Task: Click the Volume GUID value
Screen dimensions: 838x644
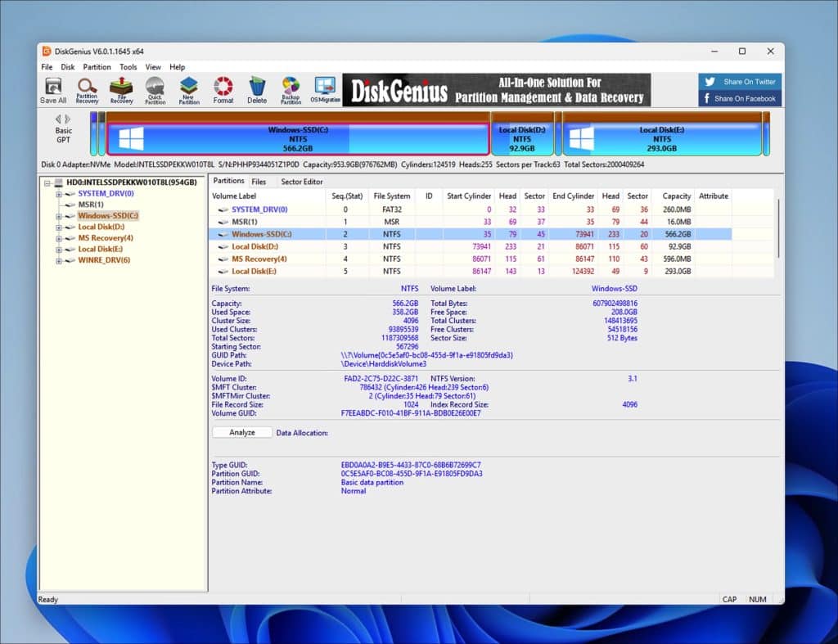Action: 411,413
